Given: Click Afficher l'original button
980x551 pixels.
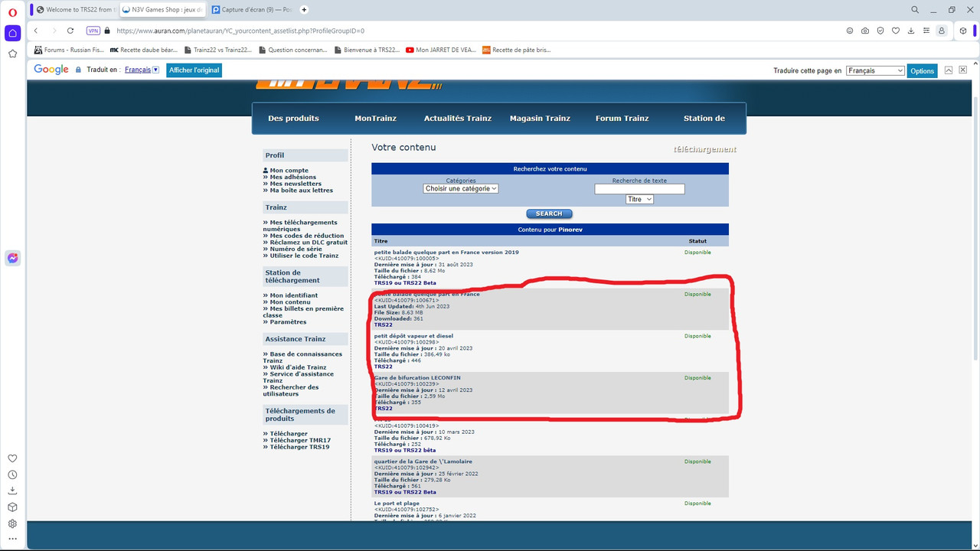Looking at the screenshot, I should tap(194, 70).
